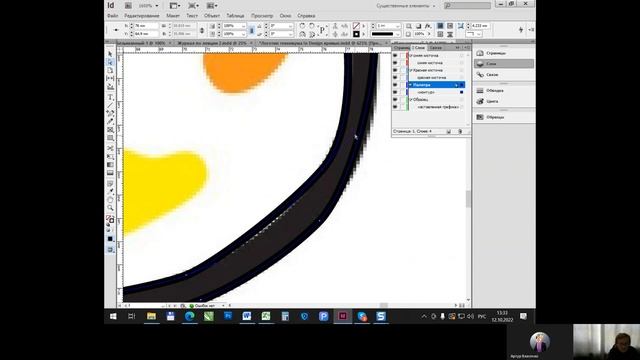Switch to the Связи tab in Layers panel
This screenshot has width=640, height=360.
point(436,48)
